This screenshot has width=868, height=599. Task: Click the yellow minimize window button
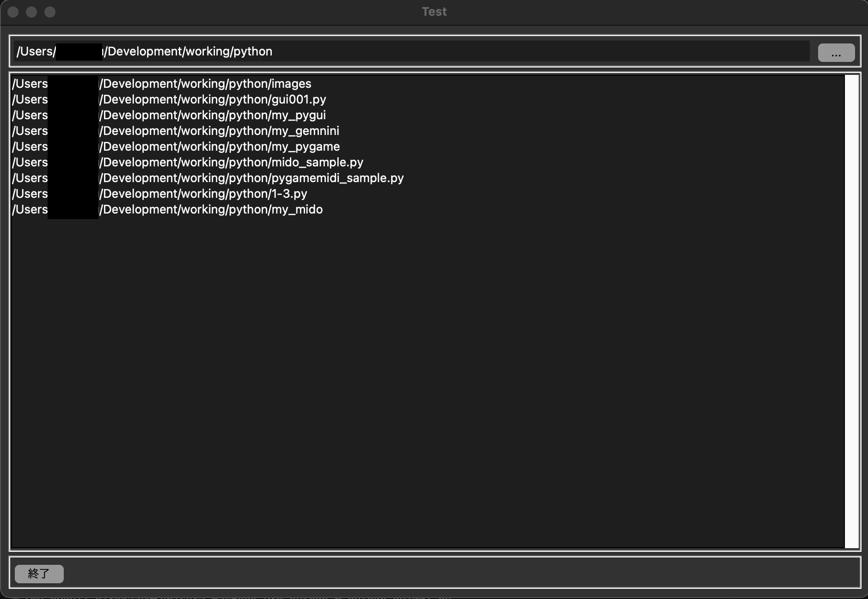coord(32,12)
